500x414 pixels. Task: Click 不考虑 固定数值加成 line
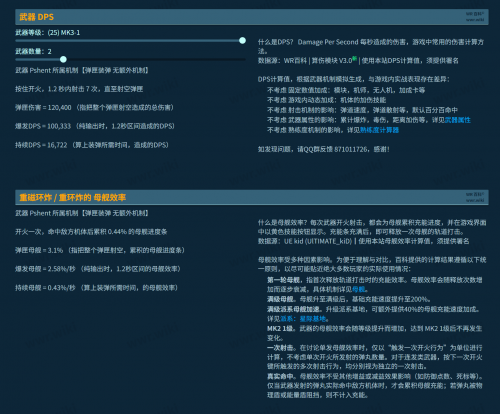[x=346, y=90]
